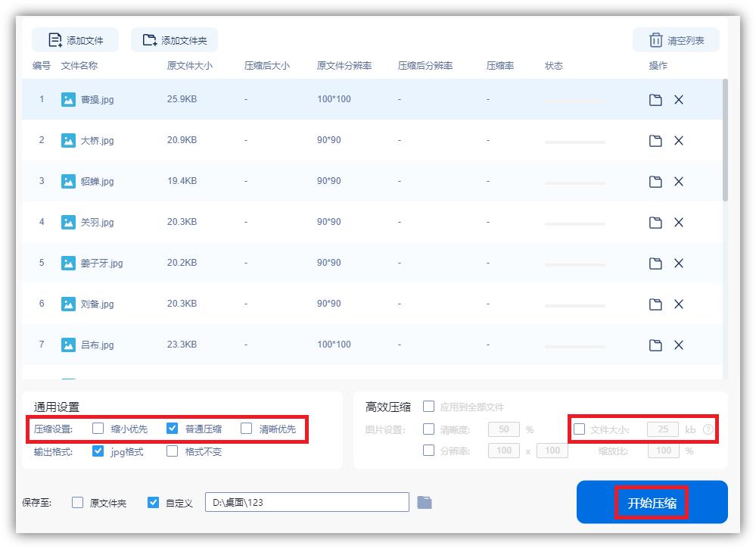Remove 刘备.jpg from the list
The image size is (756, 549).
[x=680, y=304]
